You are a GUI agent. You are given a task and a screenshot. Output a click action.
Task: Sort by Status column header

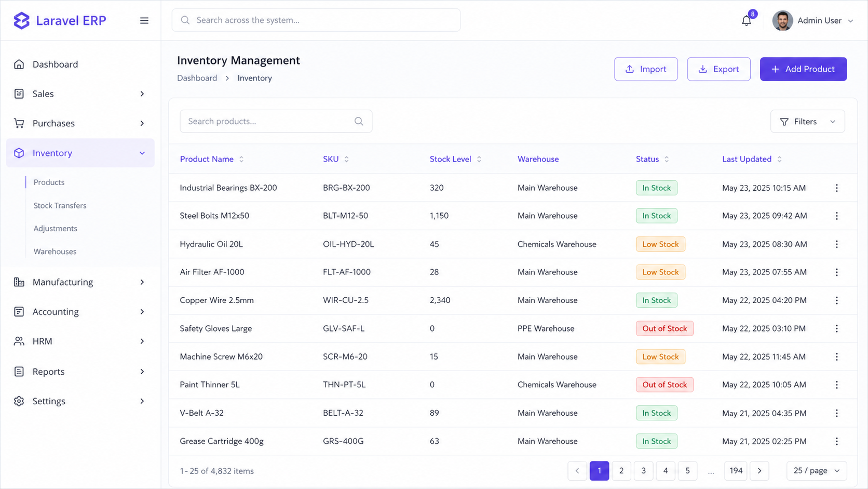point(653,159)
